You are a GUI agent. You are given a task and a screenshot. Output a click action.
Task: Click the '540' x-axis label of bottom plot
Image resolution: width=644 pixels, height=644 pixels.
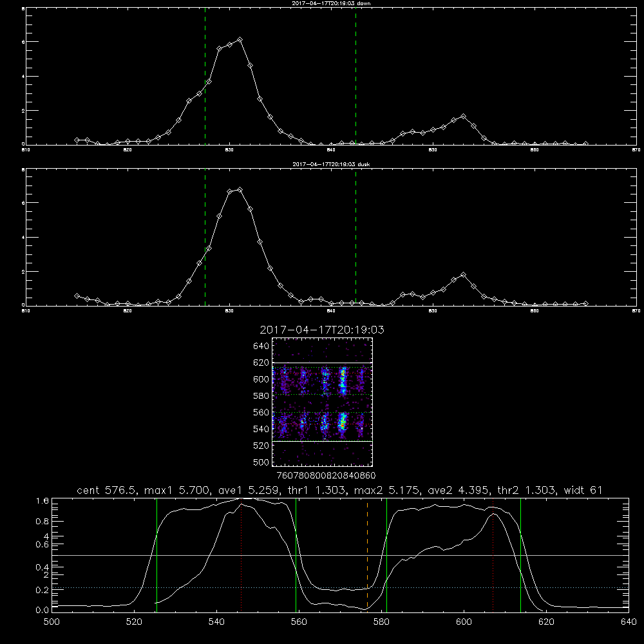(216, 622)
